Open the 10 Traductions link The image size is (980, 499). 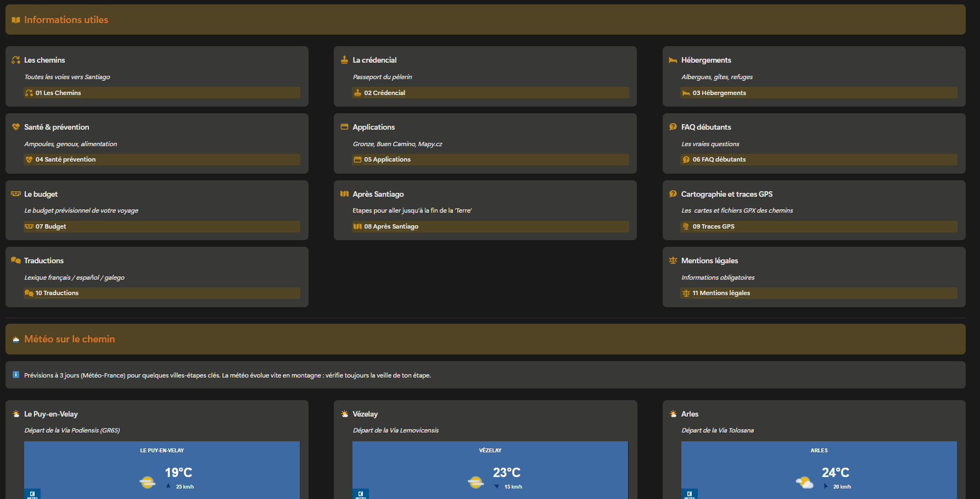tap(57, 293)
